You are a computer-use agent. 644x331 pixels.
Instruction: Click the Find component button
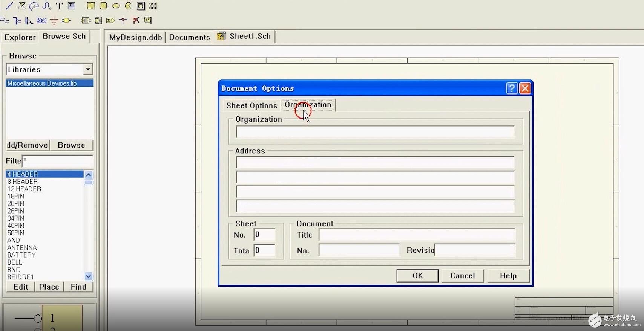pyautogui.click(x=78, y=287)
